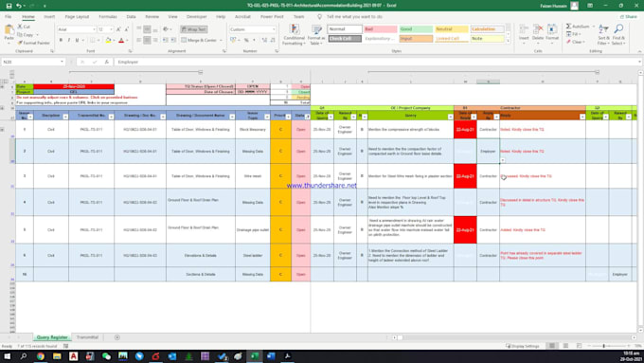Expand the Number Format dropdown showing Custom
Viewport: 644px width, 363px height.
274,29
